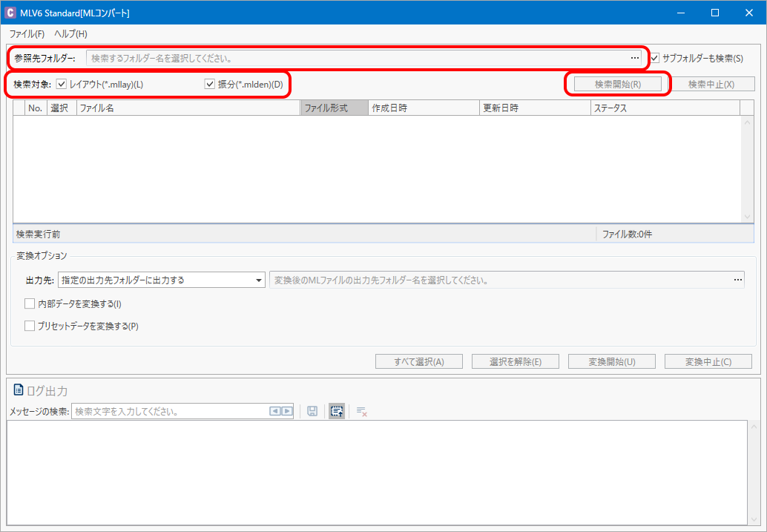Screen dimensions: 767x532
Task: Click the No. column header
Action: point(35,108)
